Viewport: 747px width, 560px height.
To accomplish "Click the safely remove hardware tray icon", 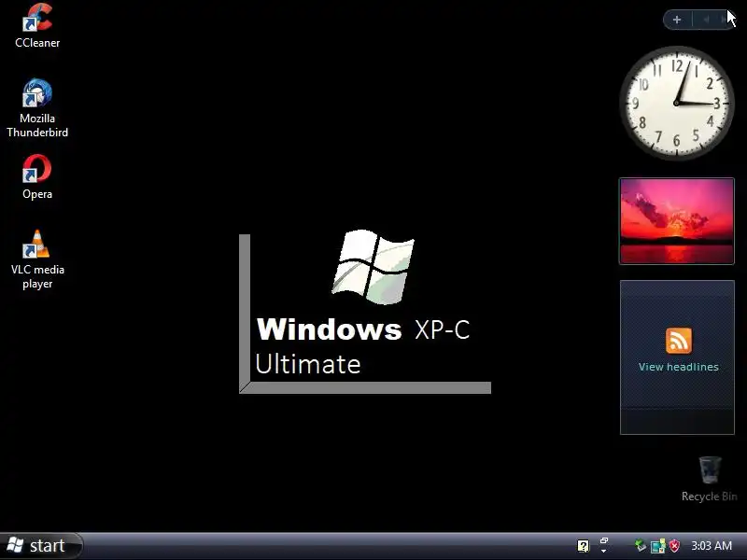I will coord(641,546).
